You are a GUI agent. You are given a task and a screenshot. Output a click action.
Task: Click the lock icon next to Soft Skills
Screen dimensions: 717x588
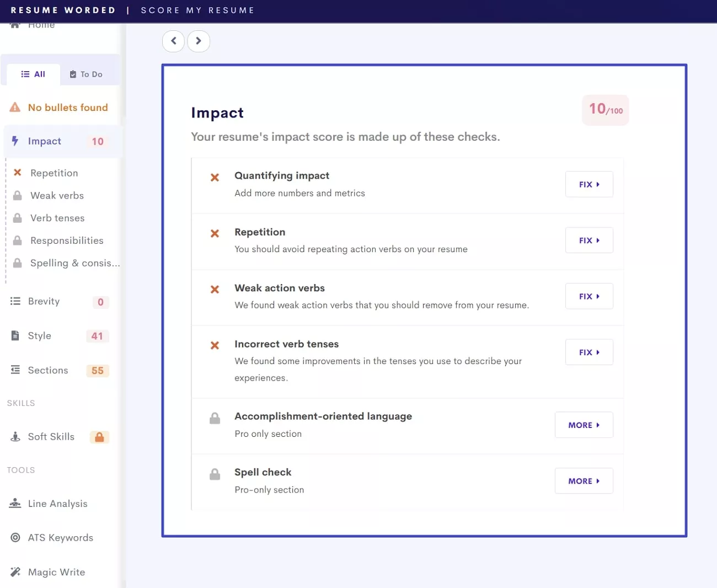[x=99, y=437]
